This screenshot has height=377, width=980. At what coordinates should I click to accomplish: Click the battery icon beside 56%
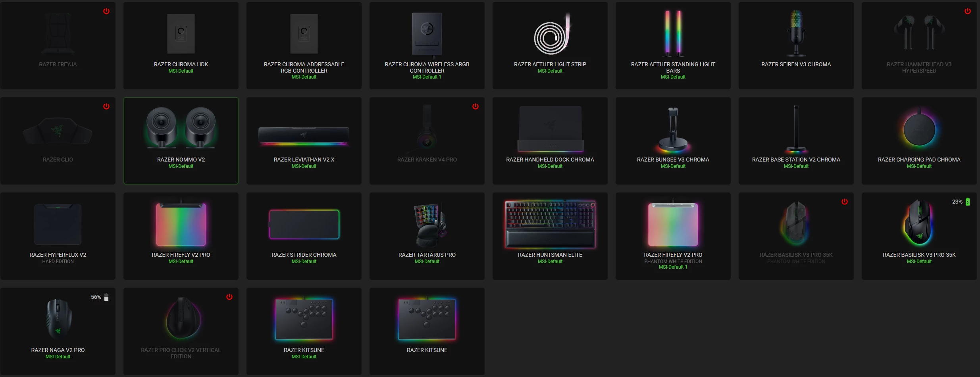[106, 297]
